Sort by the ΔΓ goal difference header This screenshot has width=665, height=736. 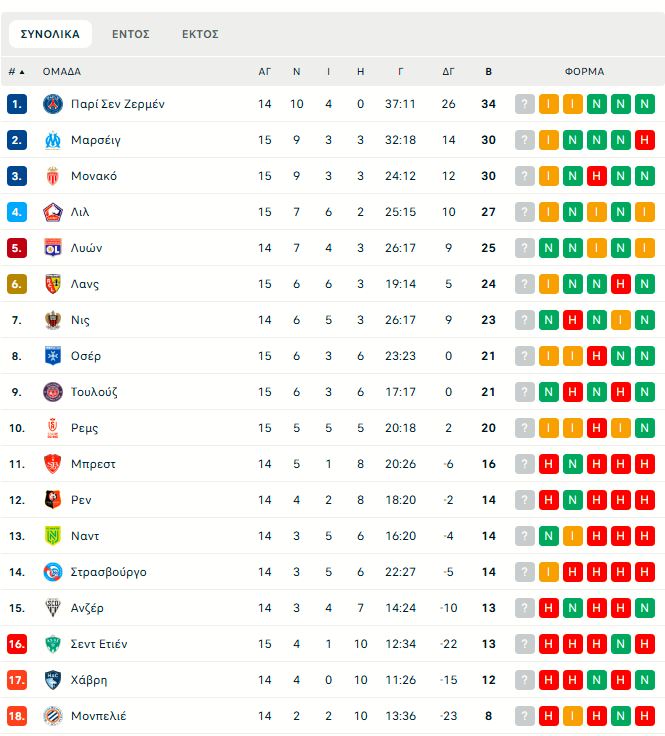tap(449, 72)
